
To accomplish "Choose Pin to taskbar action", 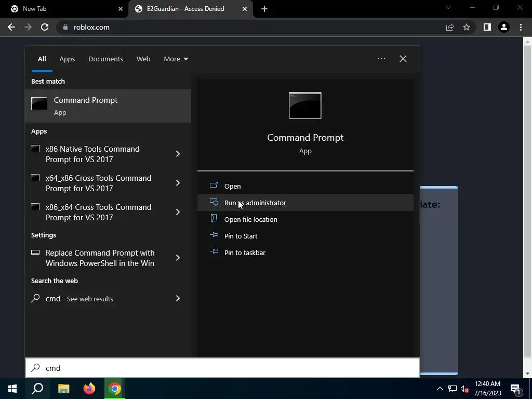I will [305, 252].
